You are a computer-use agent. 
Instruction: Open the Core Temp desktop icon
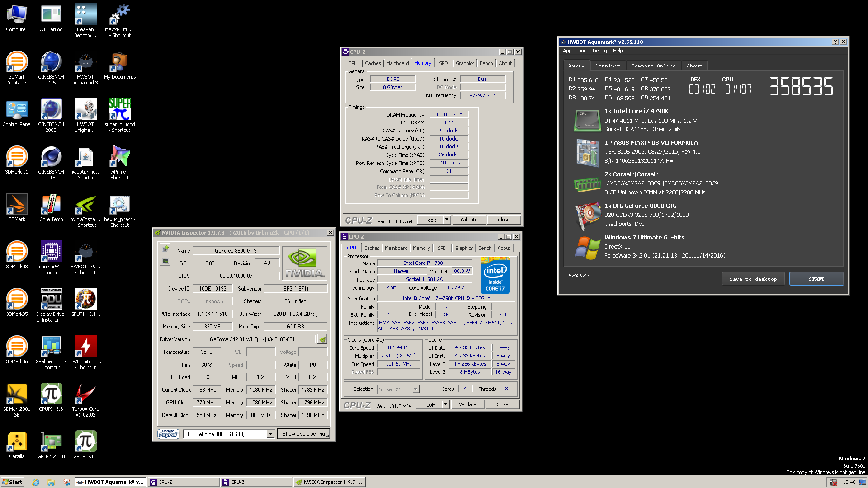pos(51,208)
